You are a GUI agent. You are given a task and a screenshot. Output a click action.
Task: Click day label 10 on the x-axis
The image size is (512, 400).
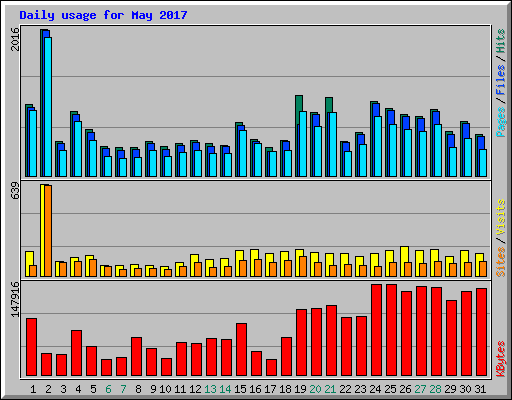[x=165, y=389]
